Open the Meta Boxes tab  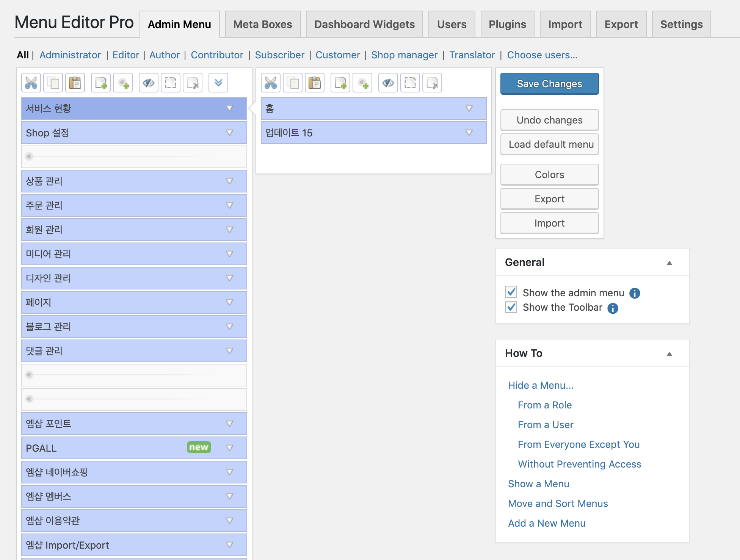pyautogui.click(x=263, y=24)
